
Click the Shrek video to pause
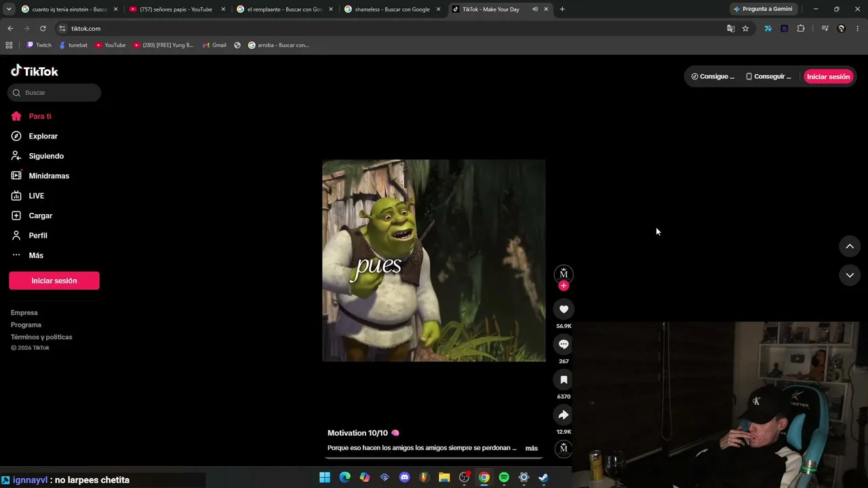pos(434,261)
